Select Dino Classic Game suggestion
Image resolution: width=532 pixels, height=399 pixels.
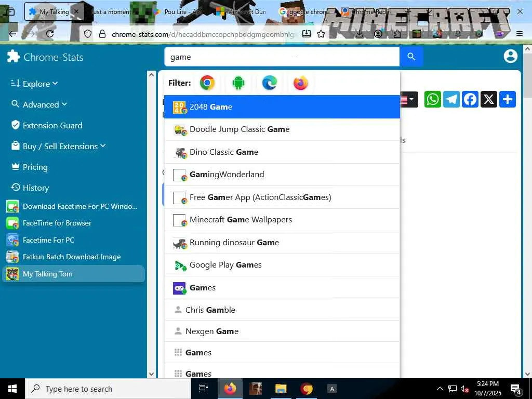282,152
